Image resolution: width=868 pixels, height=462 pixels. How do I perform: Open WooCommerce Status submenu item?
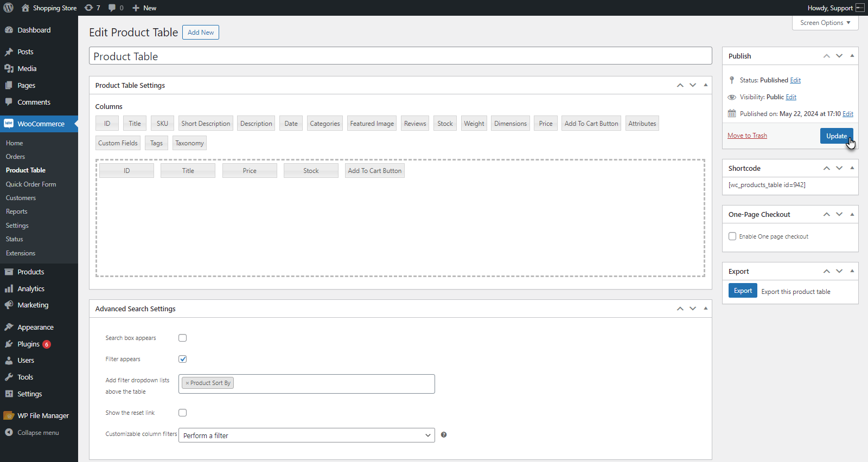[14, 239]
